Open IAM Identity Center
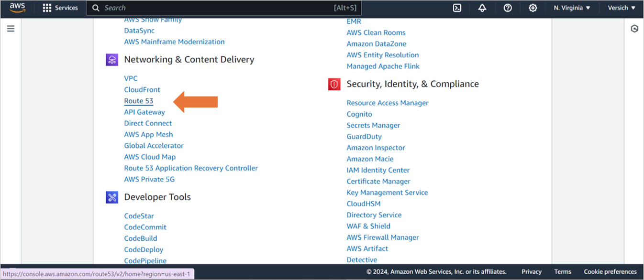Screen dimensions: 644x280 [x=378, y=171]
